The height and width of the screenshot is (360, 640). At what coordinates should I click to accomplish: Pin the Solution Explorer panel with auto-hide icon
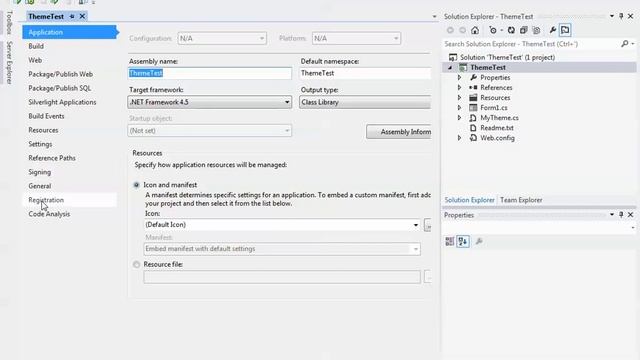coord(621,16)
